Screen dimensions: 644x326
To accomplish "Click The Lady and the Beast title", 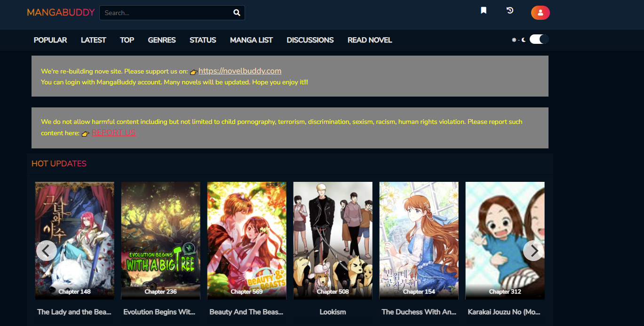I will [74, 312].
